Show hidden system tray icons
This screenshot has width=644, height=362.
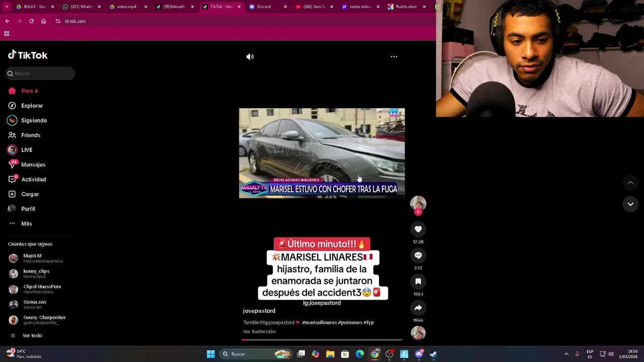[567, 354]
